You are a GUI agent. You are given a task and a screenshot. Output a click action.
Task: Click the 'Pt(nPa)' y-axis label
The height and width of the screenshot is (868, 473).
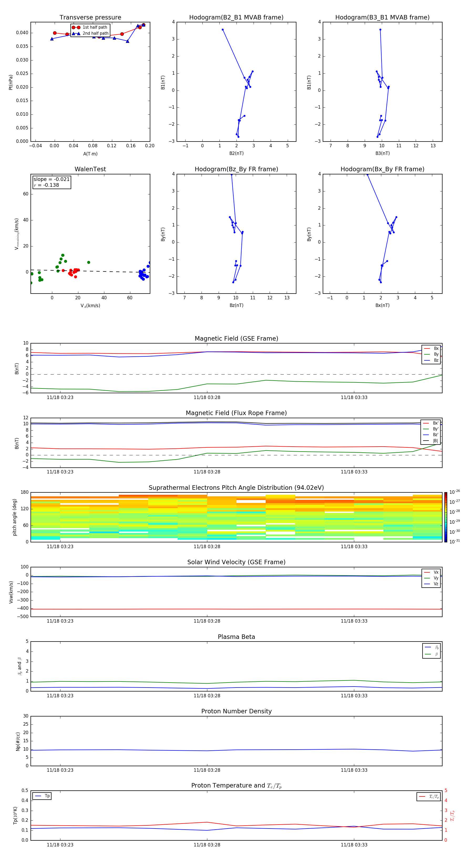point(11,82)
